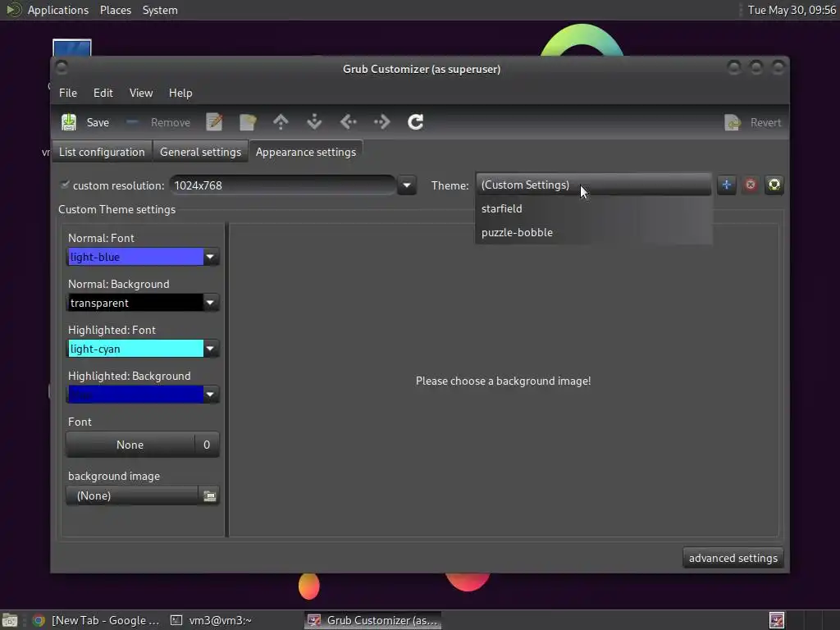This screenshot has width=840, height=630.
Task: Open the View menu
Action: 141,93
